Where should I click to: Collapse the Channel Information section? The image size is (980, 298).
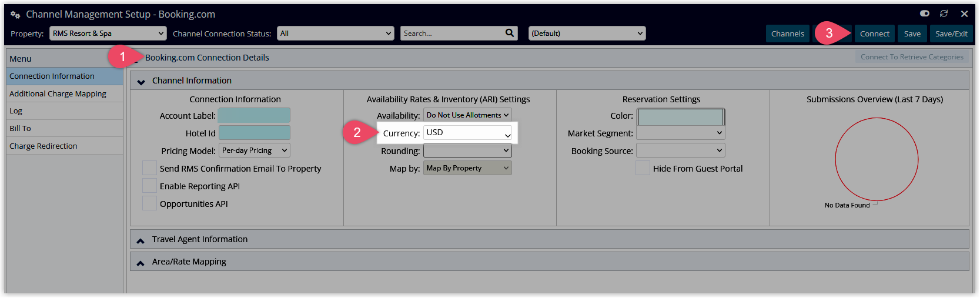pyautogui.click(x=141, y=81)
